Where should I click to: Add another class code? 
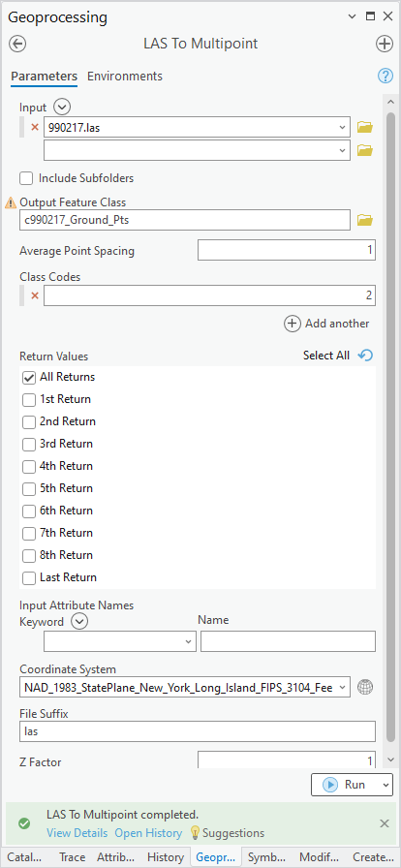pyautogui.click(x=326, y=324)
